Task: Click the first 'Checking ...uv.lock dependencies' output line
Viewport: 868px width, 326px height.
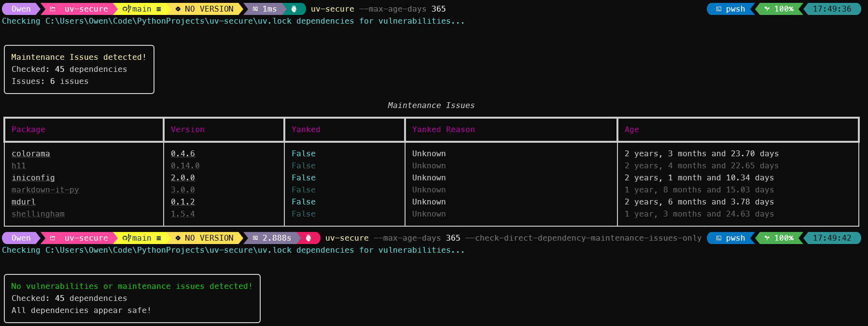Action: (x=233, y=21)
